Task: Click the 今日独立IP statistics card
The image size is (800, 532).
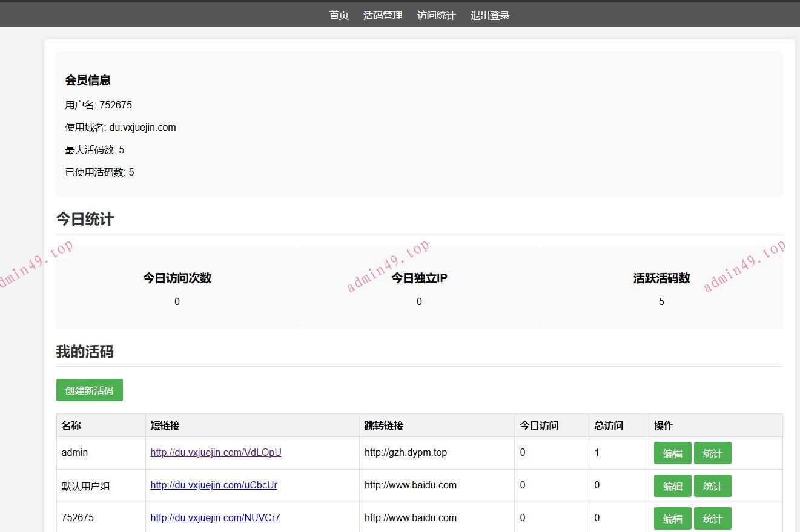Action: (x=419, y=288)
